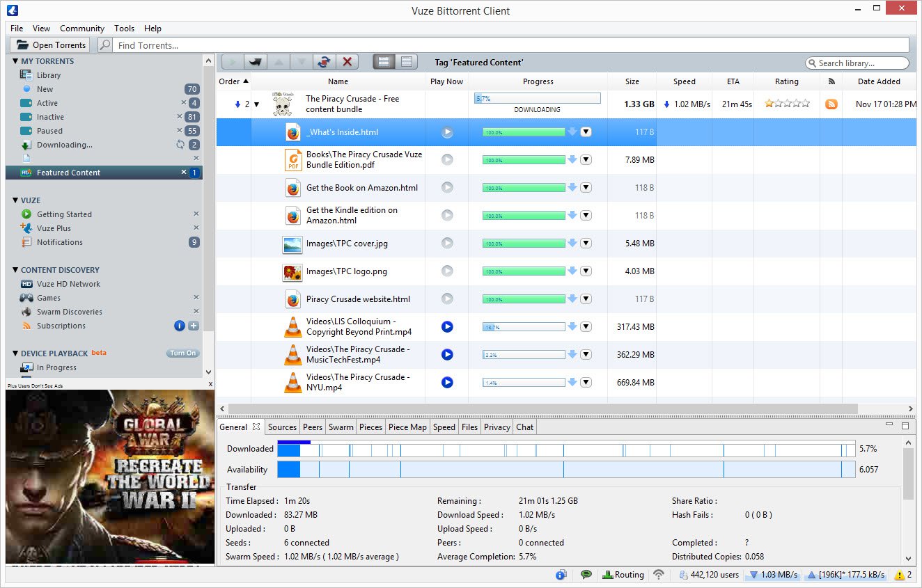922x588 pixels.
Task: Collapse the MY TORRENTS section
Action: [x=15, y=61]
